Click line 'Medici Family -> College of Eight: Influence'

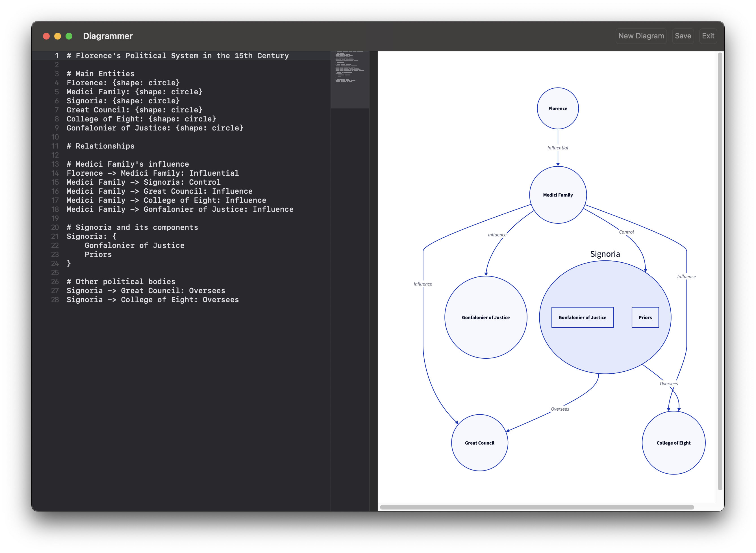[166, 200]
